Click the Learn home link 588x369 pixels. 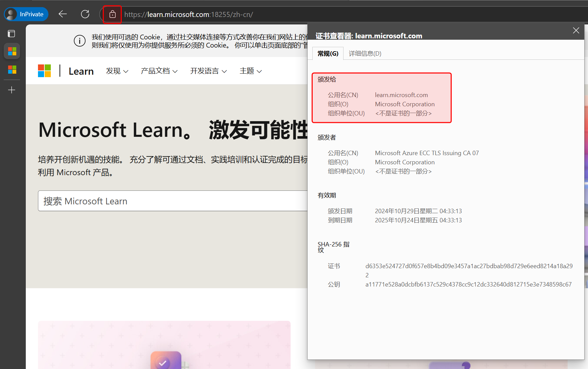81,71
